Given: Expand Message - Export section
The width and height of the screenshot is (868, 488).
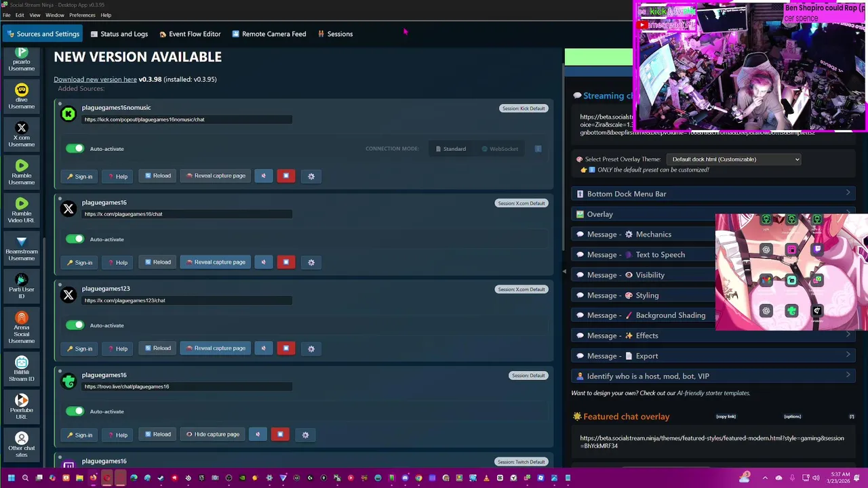Looking at the screenshot, I should pyautogui.click(x=713, y=356).
